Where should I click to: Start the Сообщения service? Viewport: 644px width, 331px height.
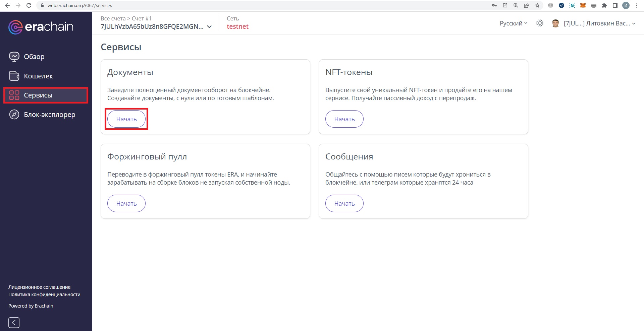pyautogui.click(x=344, y=203)
